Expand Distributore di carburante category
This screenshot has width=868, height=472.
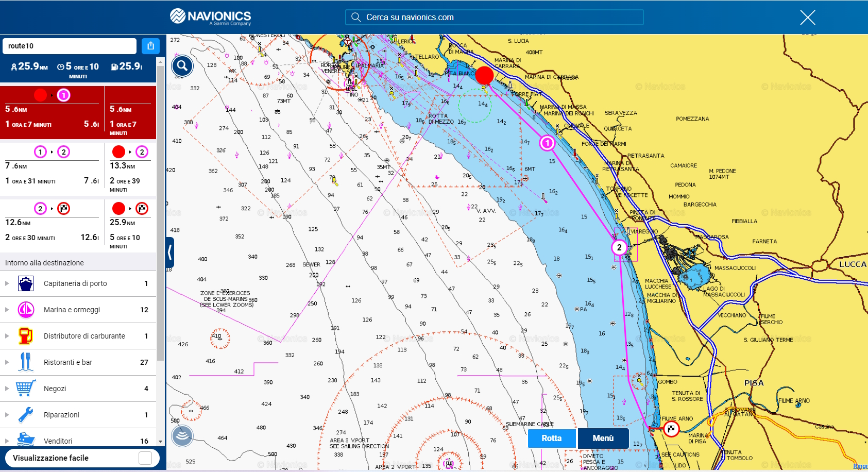point(7,336)
